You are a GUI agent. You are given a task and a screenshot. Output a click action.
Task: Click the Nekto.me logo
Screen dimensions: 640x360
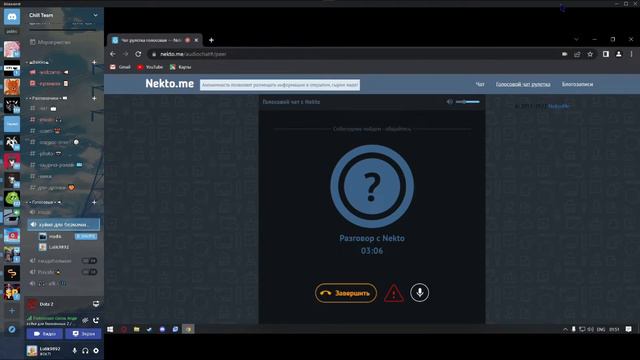point(169,84)
